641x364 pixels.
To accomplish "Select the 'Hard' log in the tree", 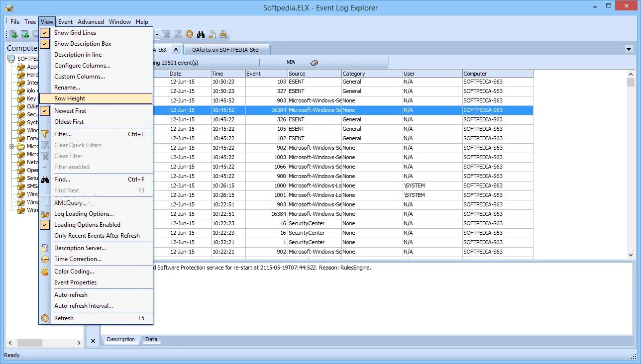I will (33, 75).
